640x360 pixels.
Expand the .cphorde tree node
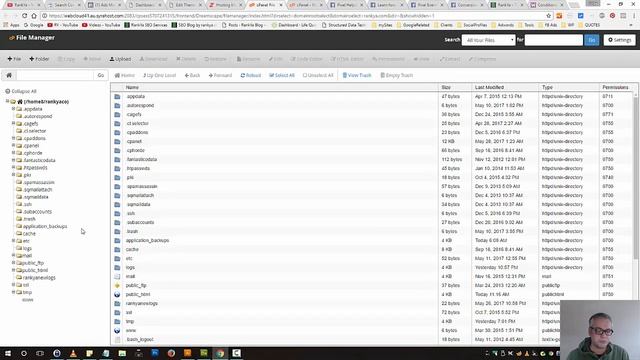point(13,152)
